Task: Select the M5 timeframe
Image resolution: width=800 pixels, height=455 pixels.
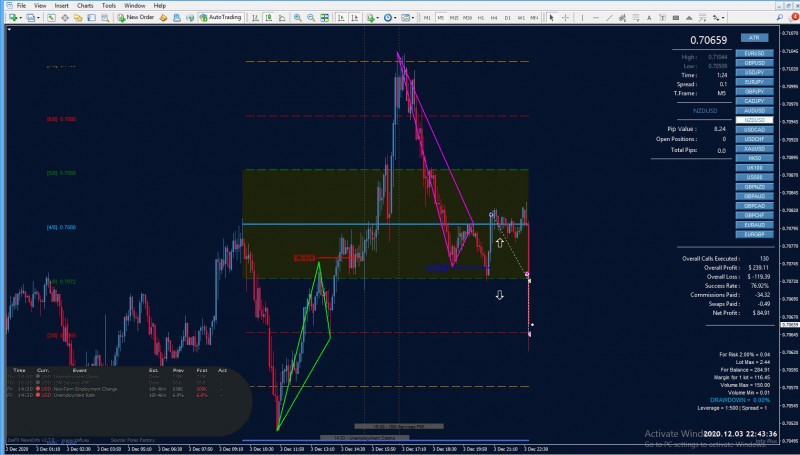Action: (440, 18)
